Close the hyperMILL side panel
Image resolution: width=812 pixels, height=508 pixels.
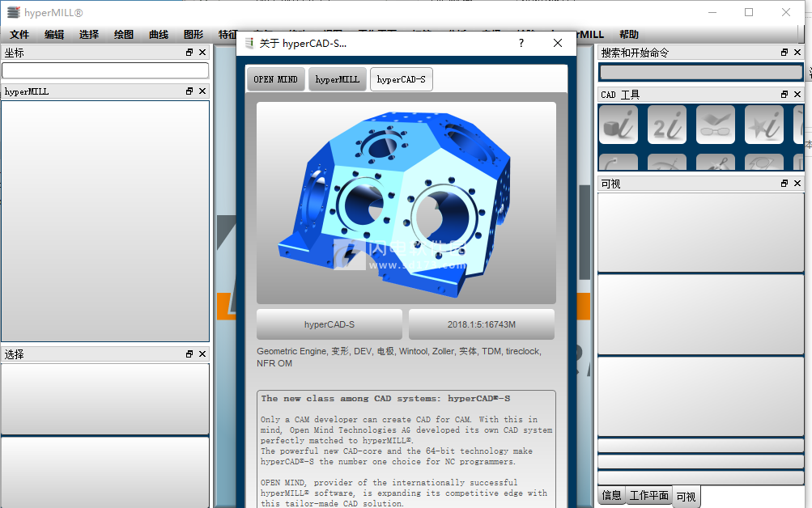coord(202,91)
